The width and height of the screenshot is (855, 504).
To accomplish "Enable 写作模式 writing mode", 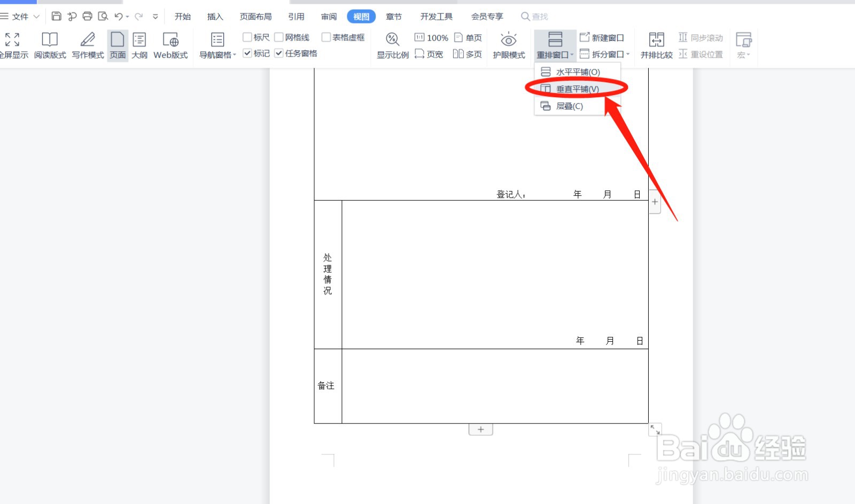I will click(88, 45).
